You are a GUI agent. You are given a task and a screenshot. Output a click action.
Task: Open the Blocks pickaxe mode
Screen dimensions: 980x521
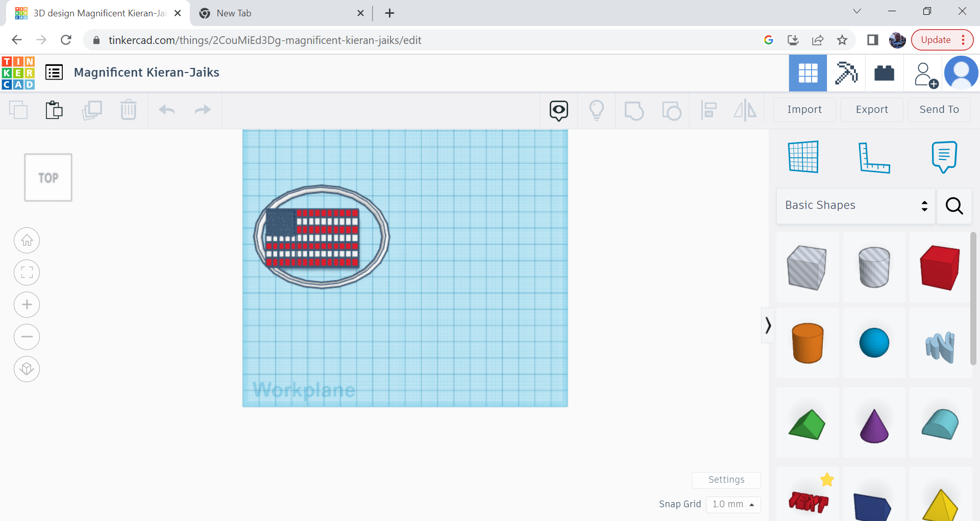coord(846,73)
